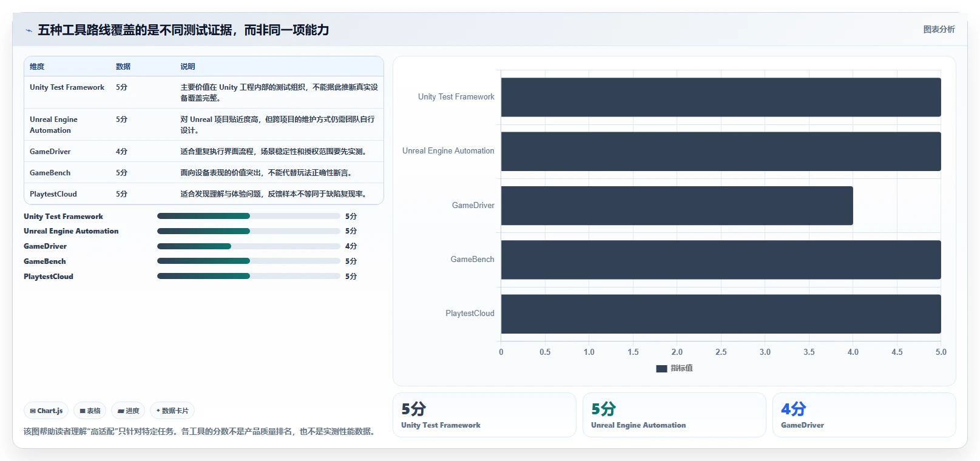Click the 2.5 tick on the chart x-axis
The width and height of the screenshot is (980, 461).
721,352
